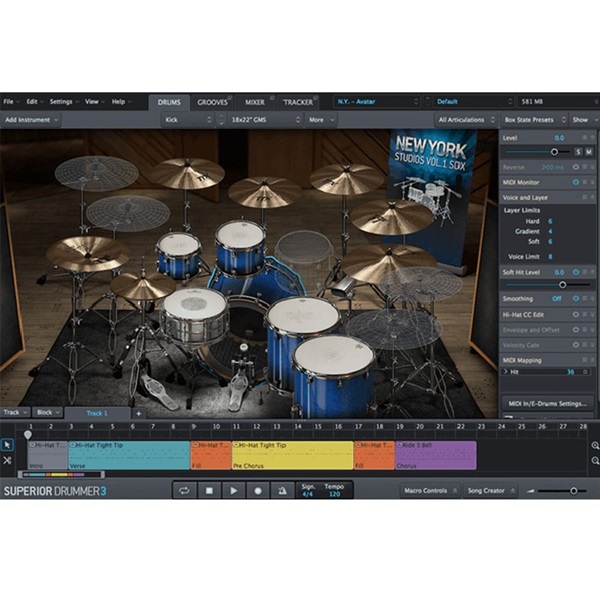This screenshot has width=600, height=600.
Task: Open the Smoothing section menu icon
Action: click(x=585, y=298)
